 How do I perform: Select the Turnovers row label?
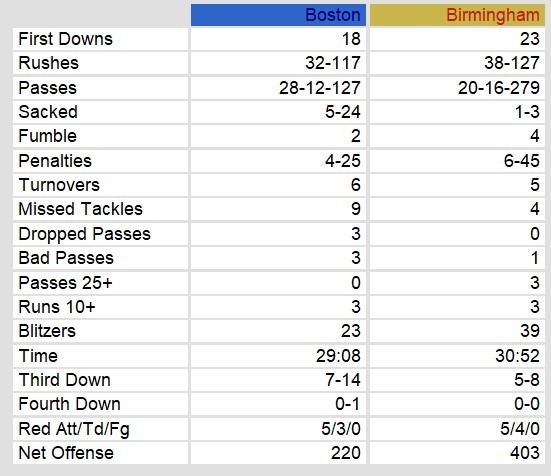59,185
